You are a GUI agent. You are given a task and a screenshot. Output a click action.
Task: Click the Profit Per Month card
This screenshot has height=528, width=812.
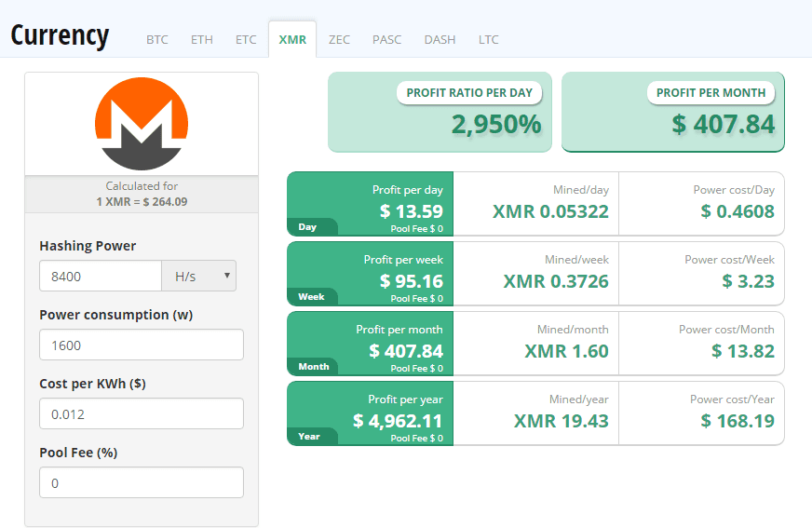[673, 113]
